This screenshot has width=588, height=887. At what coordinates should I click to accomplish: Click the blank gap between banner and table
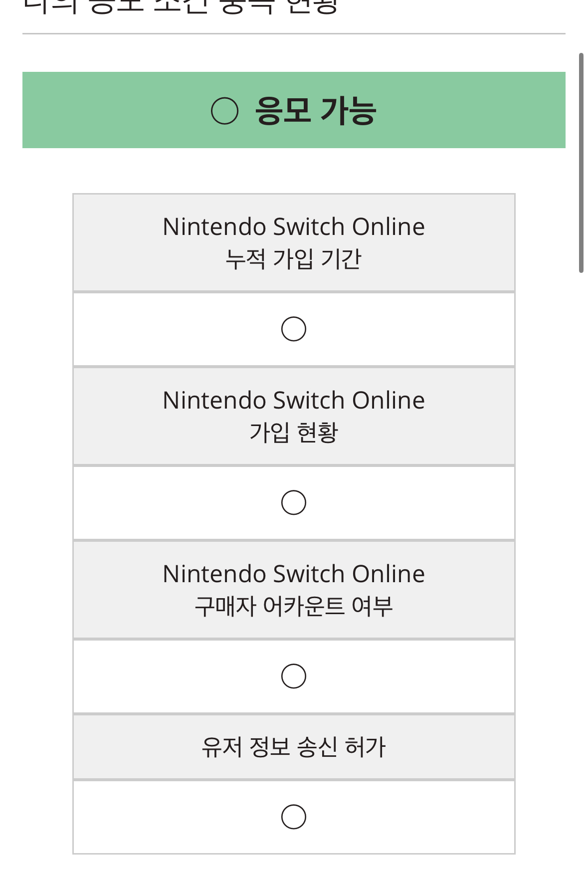pos(293,171)
